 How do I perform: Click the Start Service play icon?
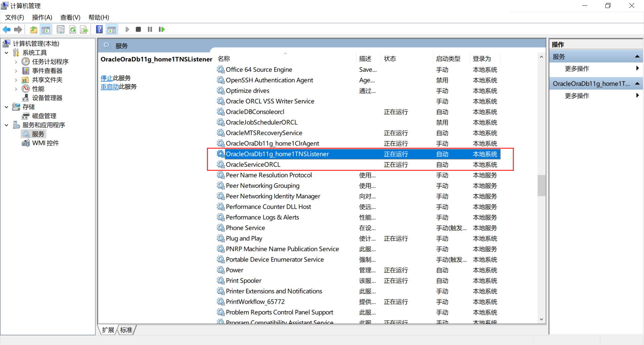(x=127, y=29)
